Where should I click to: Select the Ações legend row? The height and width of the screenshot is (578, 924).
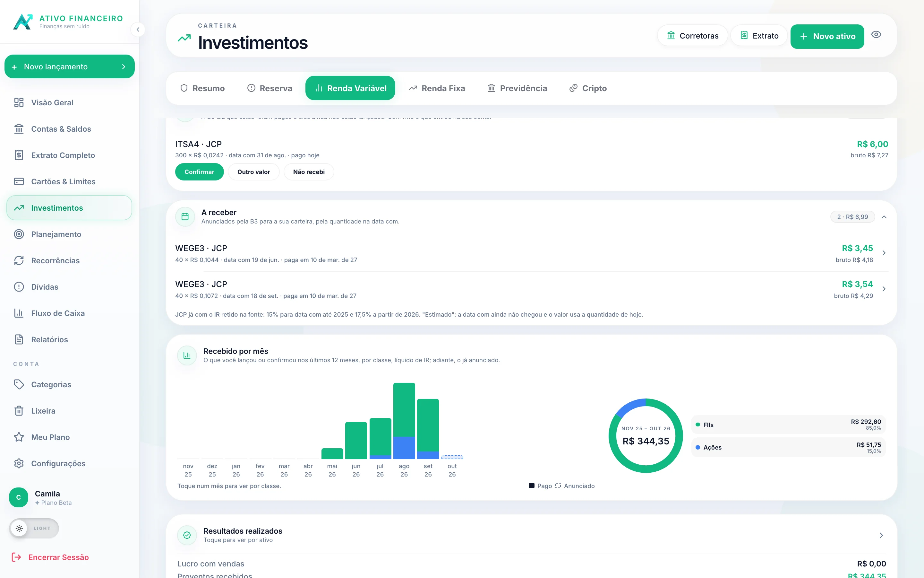[x=789, y=447]
